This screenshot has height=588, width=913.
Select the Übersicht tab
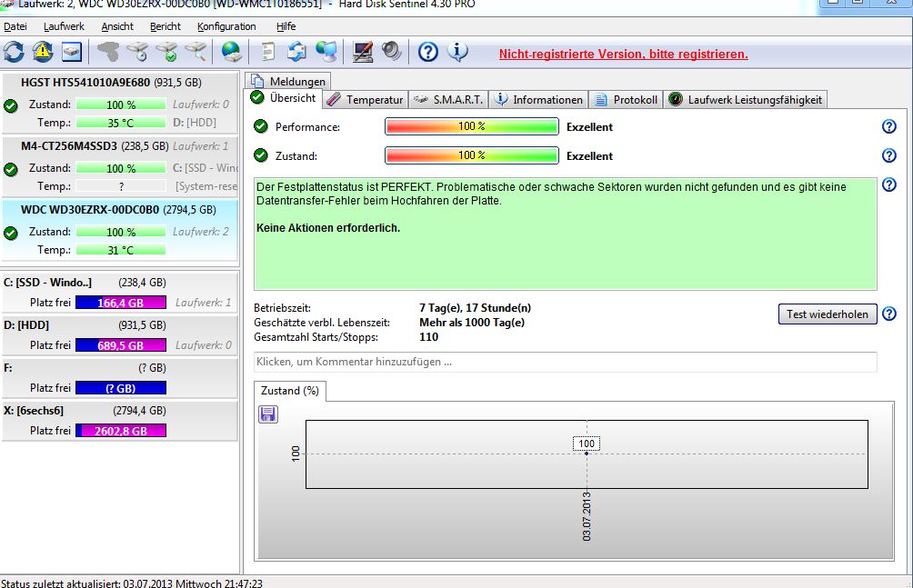[284, 98]
